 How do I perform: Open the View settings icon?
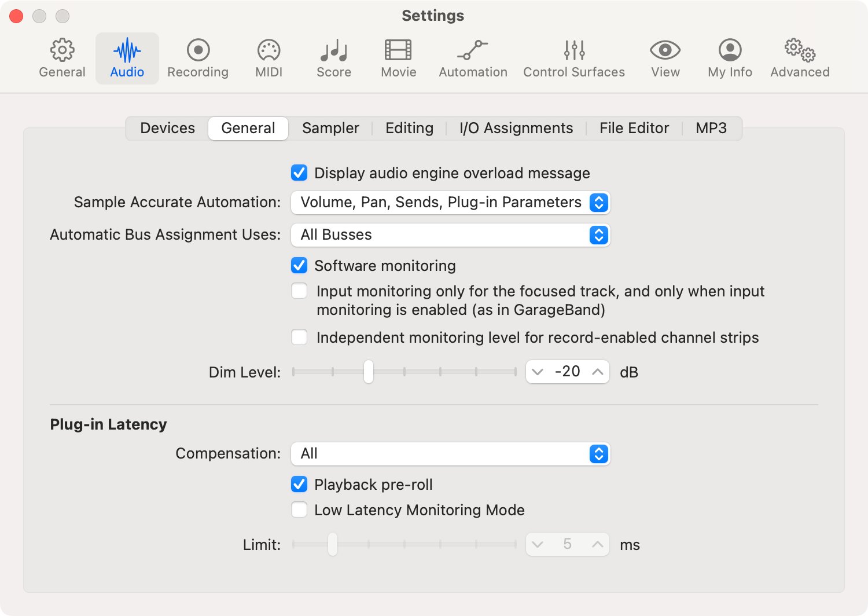[x=664, y=57]
